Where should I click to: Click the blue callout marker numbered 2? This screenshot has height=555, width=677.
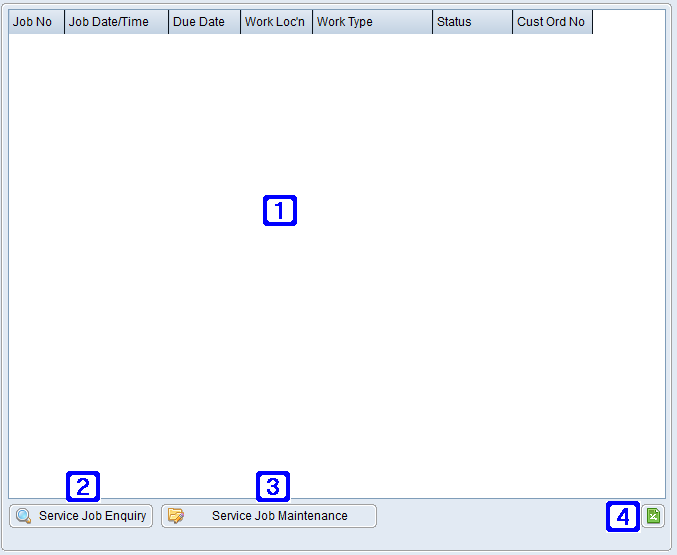point(83,487)
